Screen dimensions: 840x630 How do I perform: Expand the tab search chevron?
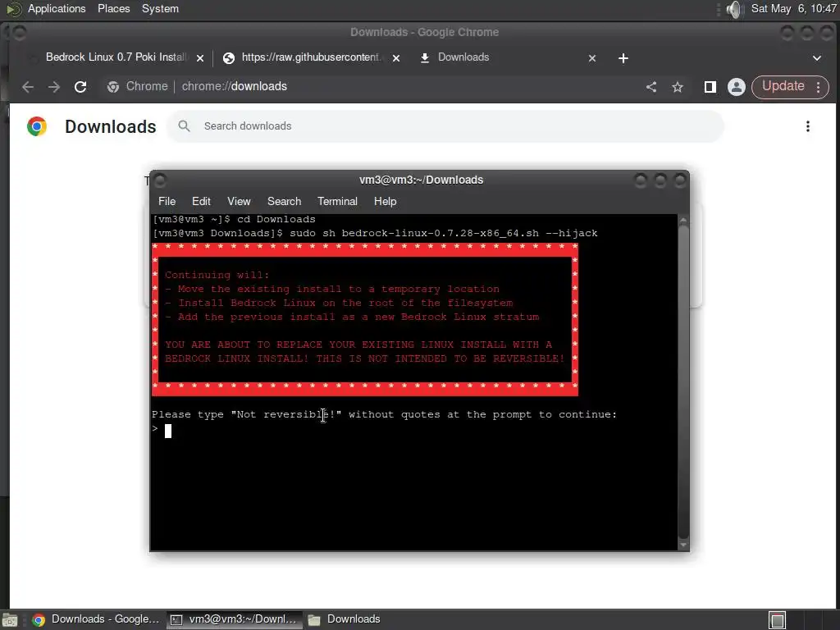tap(817, 58)
